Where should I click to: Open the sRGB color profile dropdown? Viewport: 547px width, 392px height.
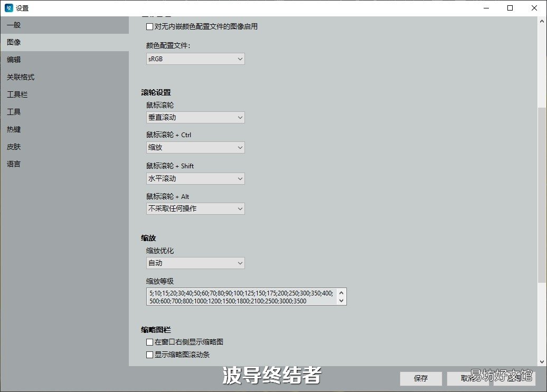[195, 59]
